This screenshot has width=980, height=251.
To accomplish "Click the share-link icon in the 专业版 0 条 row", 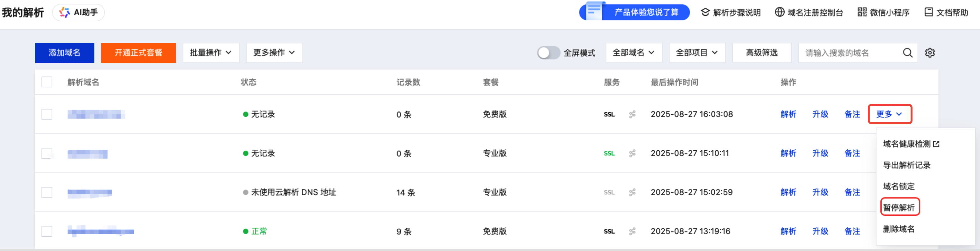I will coord(632,154).
